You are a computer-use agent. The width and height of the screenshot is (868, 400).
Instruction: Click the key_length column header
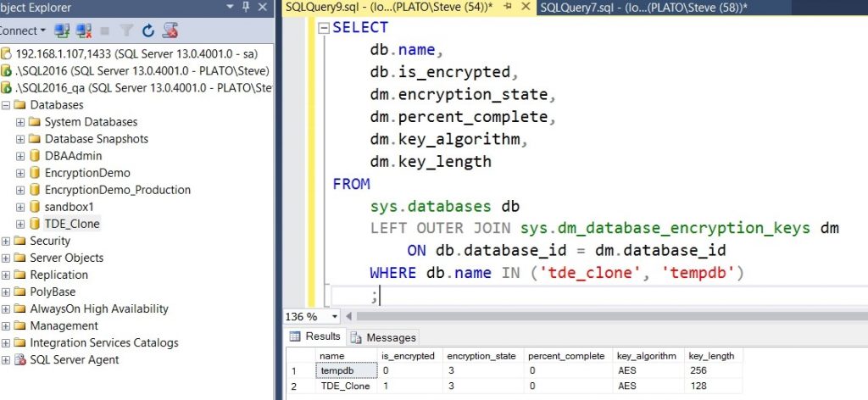711,356
